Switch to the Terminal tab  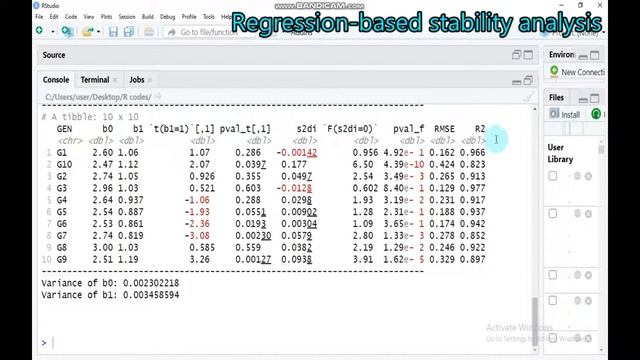[x=95, y=80]
